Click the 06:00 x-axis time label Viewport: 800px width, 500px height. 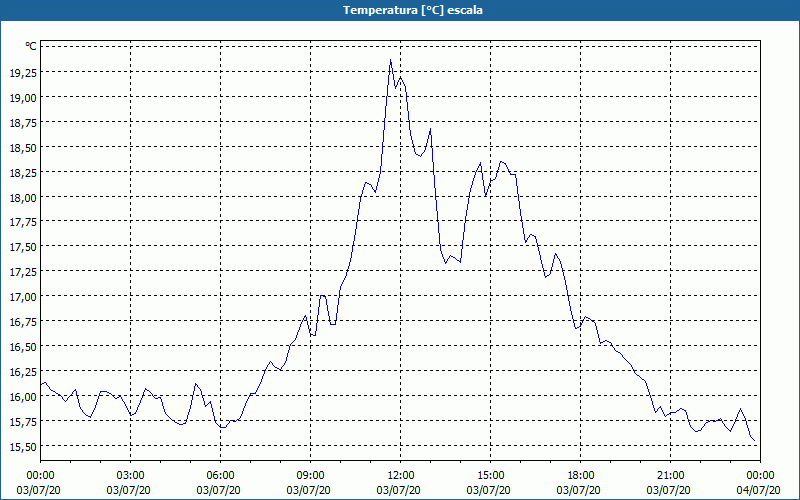(x=220, y=476)
